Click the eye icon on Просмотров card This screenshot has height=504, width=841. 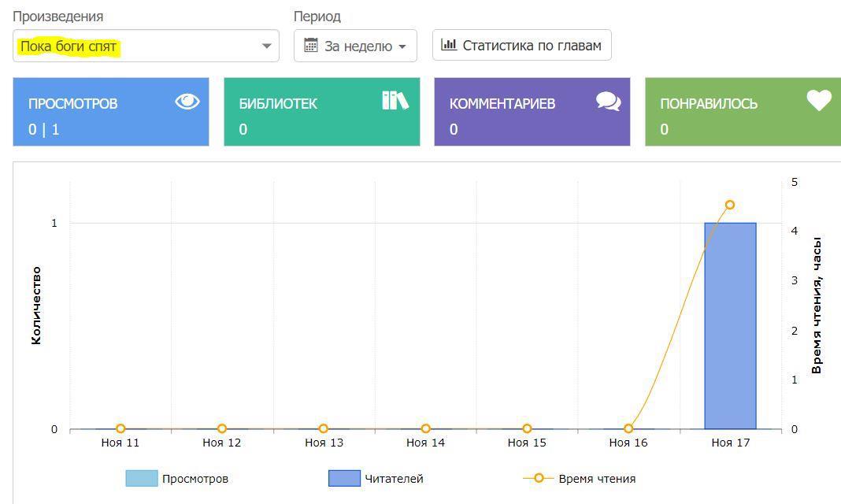tap(187, 101)
